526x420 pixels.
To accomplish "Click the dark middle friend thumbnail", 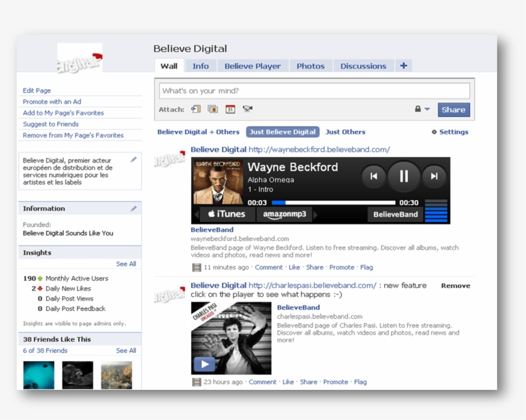I will coord(78,375).
